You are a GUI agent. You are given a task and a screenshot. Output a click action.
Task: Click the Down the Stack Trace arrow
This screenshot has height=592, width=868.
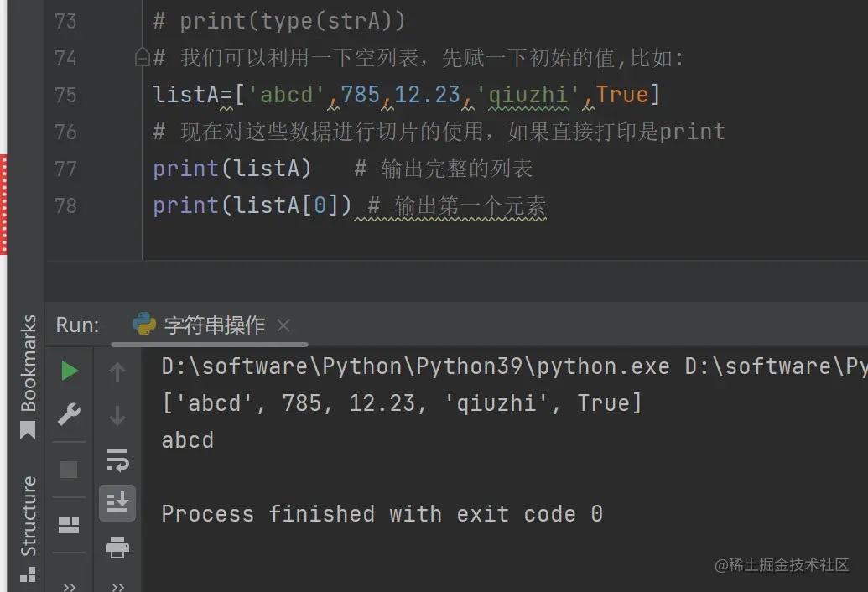(117, 415)
